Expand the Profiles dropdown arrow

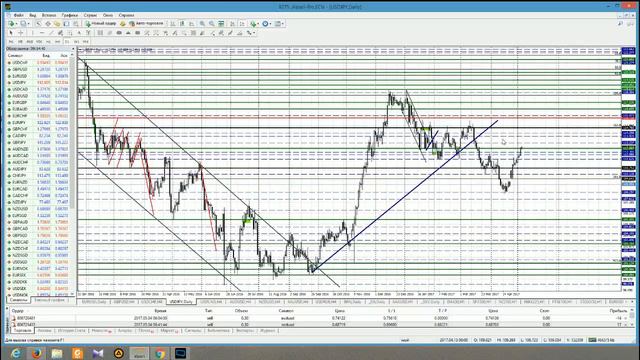coord(29,24)
